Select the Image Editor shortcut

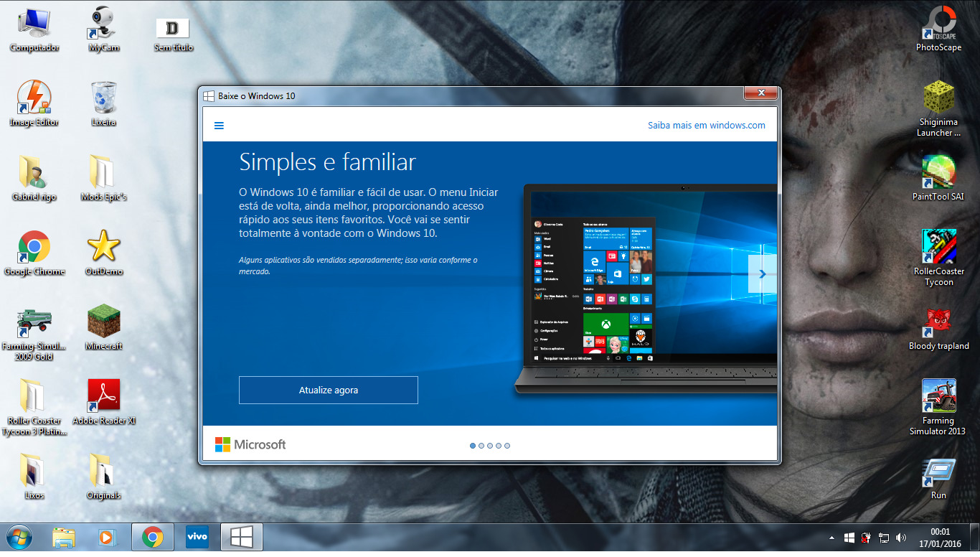click(x=34, y=104)
